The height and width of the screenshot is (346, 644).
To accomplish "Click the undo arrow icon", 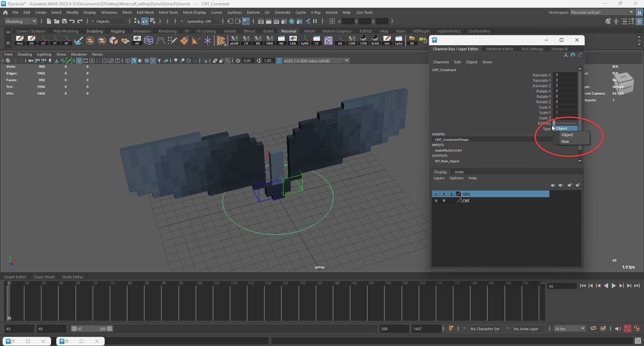I will point(72,21).
